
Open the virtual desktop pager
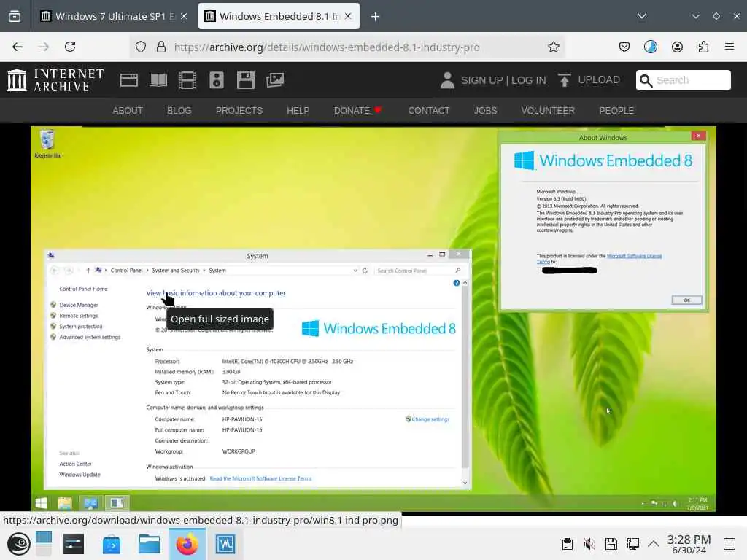pos(43,544)
